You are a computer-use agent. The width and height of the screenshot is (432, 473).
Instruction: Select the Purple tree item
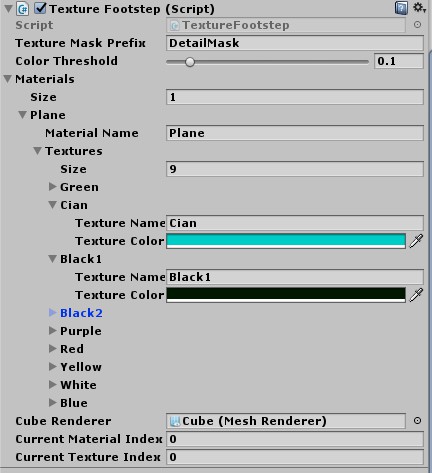[81, 331]
